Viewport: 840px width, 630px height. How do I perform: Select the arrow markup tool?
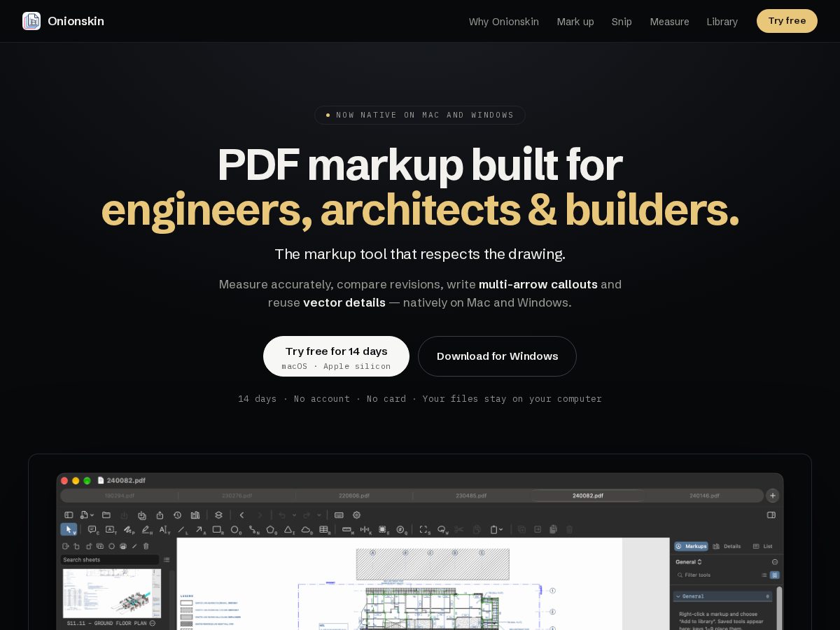199,530
